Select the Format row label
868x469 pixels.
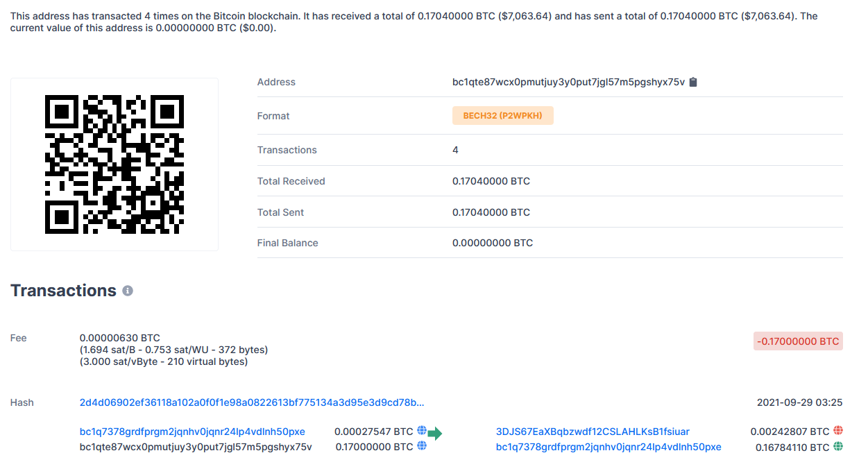(273, 116)
